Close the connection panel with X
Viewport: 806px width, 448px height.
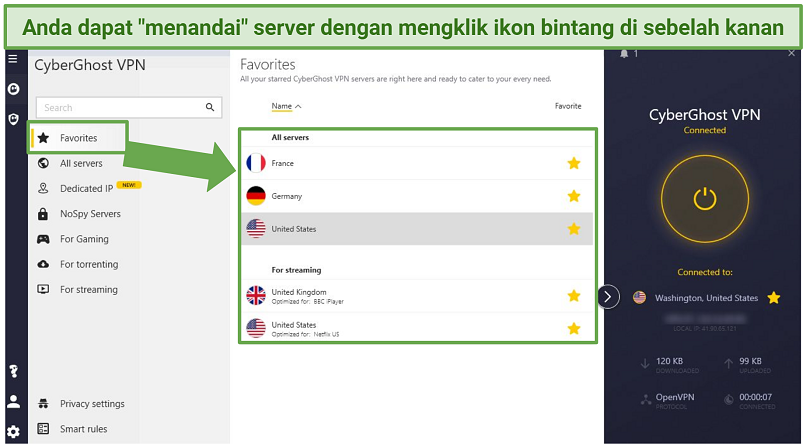(x=792, y=53)
